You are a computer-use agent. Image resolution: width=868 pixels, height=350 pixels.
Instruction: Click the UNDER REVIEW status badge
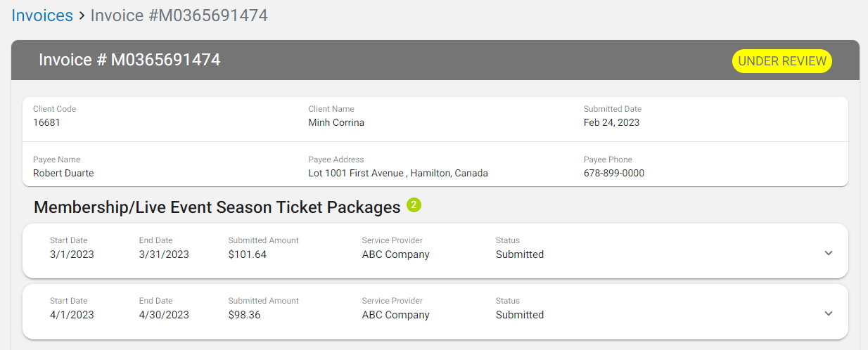(x=782, y=61)
